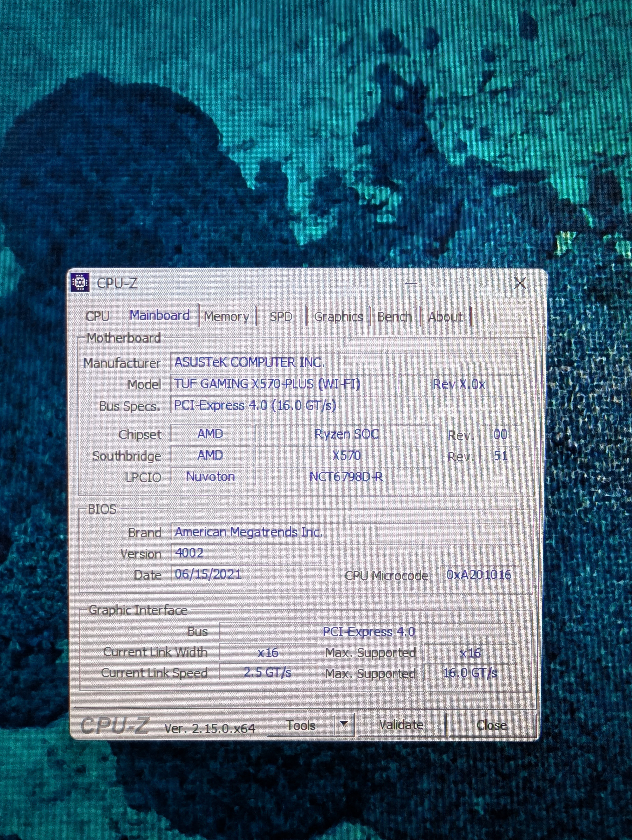
Task: Click BIOS date 06/15/2021
Action: coord(250,574)
